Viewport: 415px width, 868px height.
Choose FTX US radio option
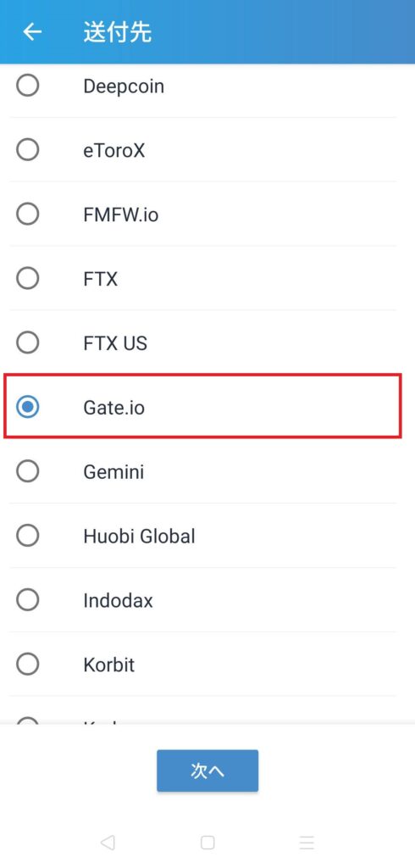[x=28, y=342]
